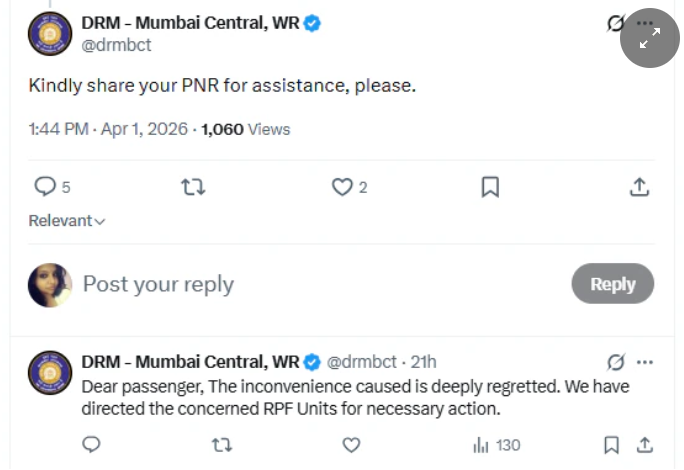Repost the RPF Units reply tweet
Viewport: 684px width, 470px height.
click(x=222, y=445)
